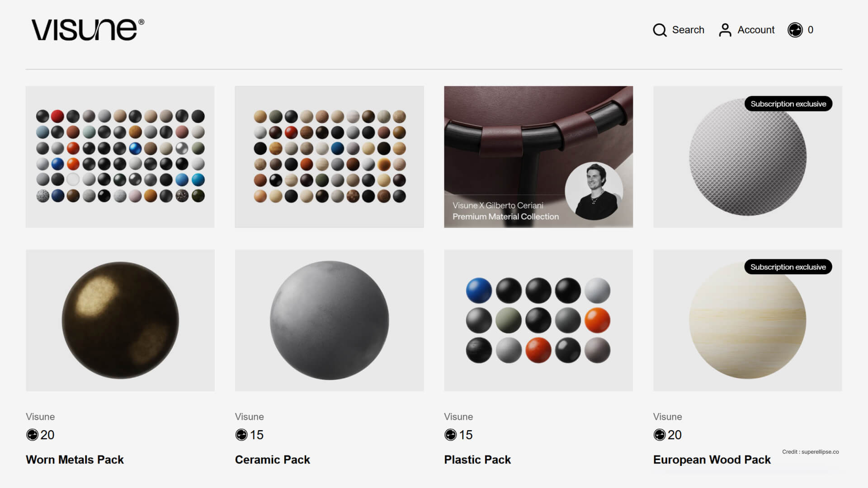Open the Plastic Pack title link
The width and height of the screenshot is (868, 488).
[x=477, y=460]
